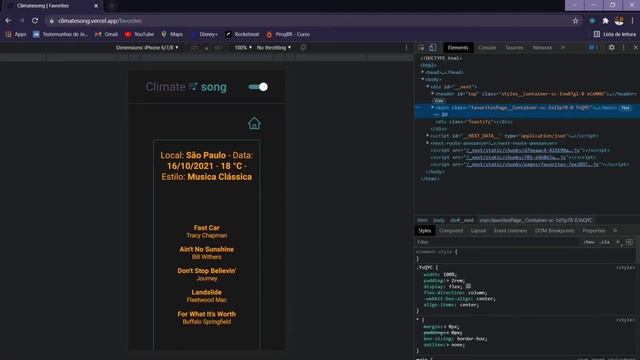Select the DOCTYPE html line
Image resolution: width=640 pixels, height=360 pixels.
click(x=441, y=58)
